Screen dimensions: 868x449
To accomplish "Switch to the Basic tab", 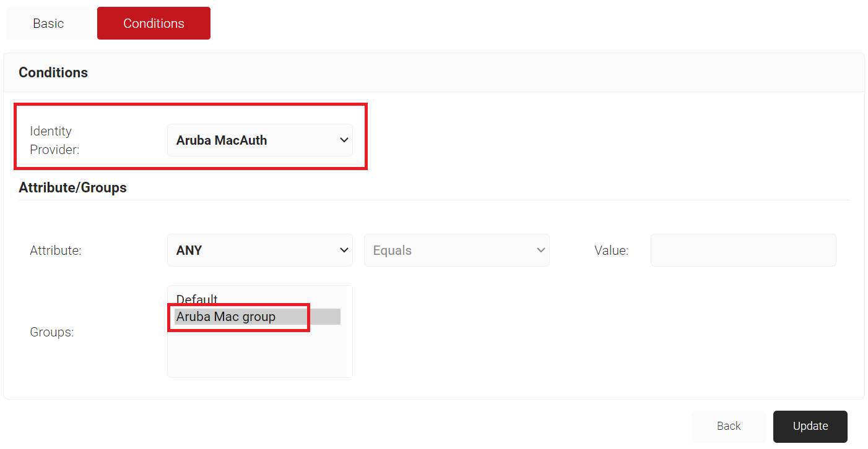I will (x=48, y=24).
